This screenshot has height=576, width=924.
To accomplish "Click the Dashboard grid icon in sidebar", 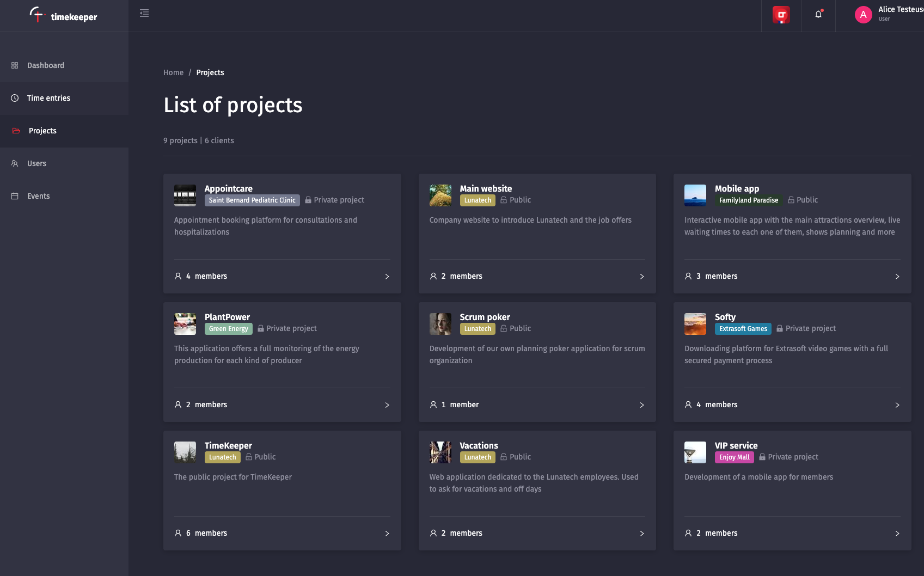I will coord(15,65).
